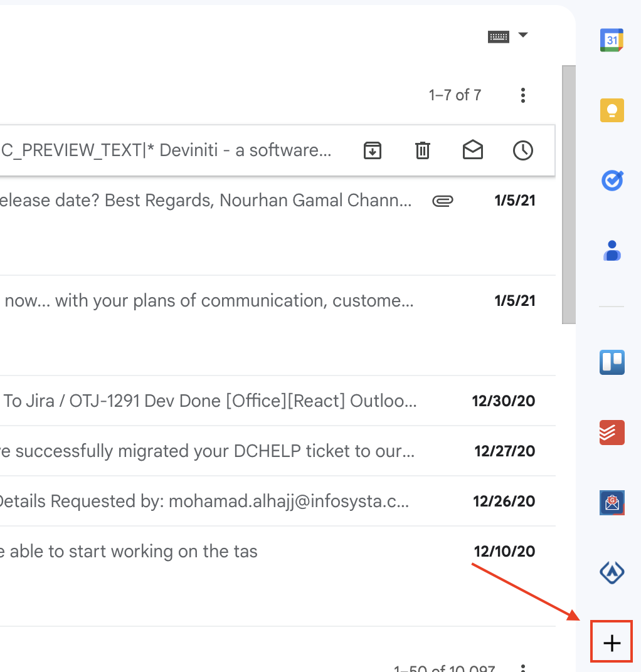Mark the hovered email as read
Screen dimensions: 641x672
click(472, 150)
